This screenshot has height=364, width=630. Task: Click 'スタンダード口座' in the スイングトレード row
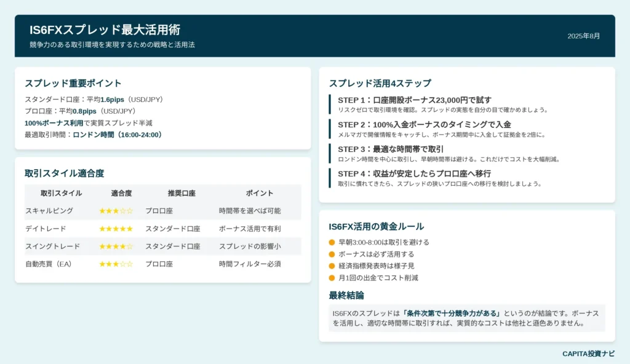173,247
